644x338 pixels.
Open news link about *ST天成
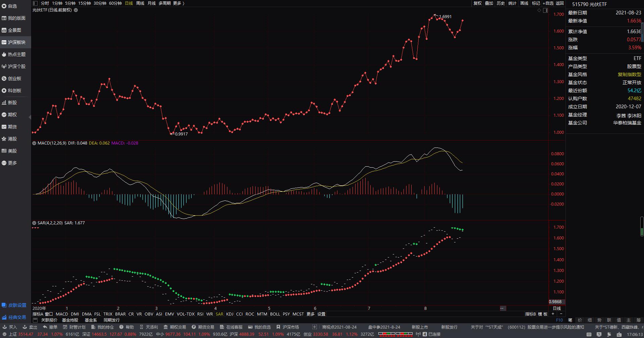pyautogui.click(x=527, y=327)
